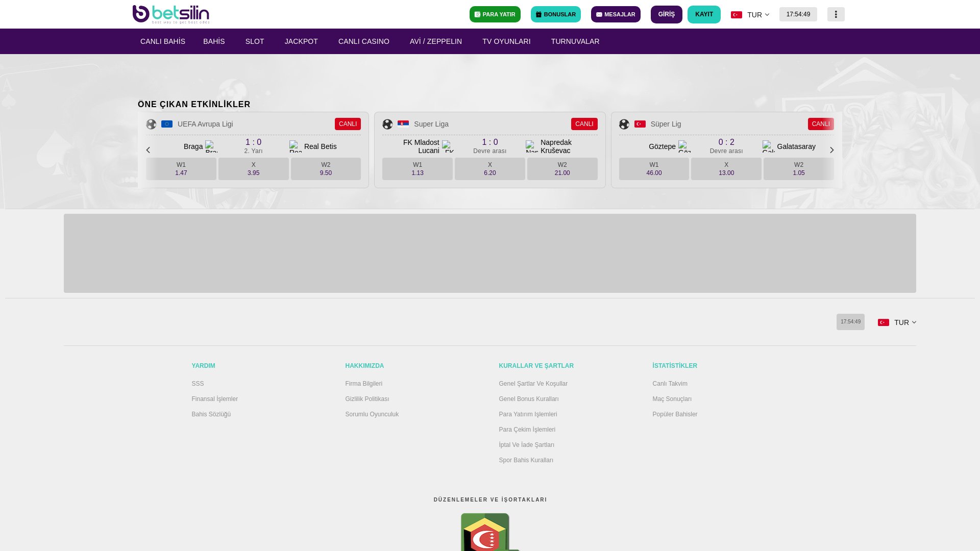Select W2 odds 21.00 Napredak
The width and height of the screenshot is (980, 551).
pyautogui.click(x=562, y=169)
